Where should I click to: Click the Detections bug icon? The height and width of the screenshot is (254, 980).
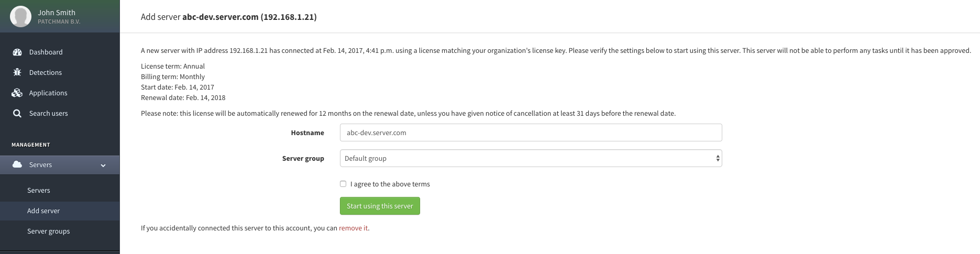click(x=17, y=72)
